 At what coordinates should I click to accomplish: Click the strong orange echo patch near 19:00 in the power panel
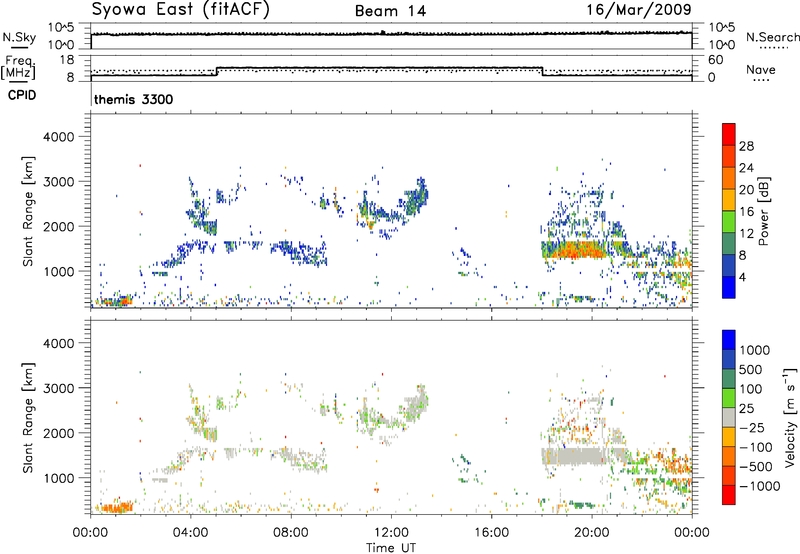[x=579, y=250]
